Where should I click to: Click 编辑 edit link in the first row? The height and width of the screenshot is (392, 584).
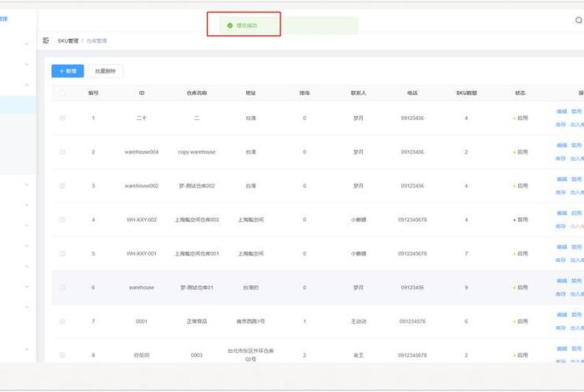point(561,110)
